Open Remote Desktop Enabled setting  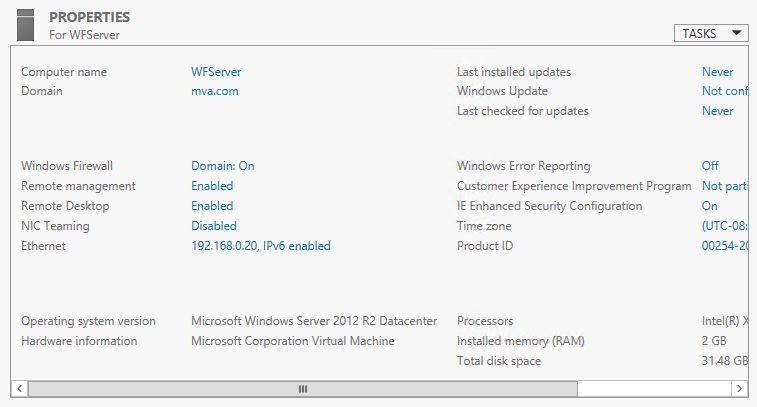(212, 206)
